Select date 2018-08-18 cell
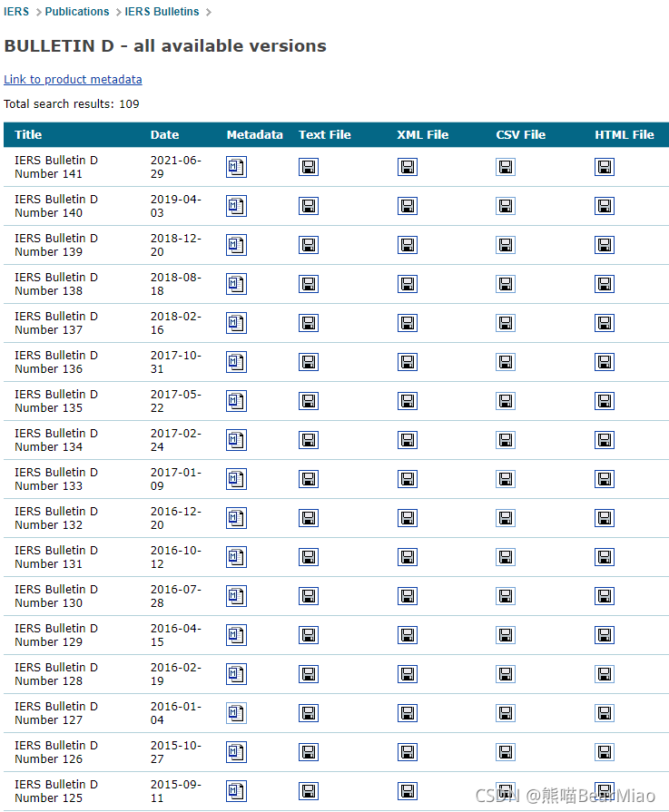669x812 pixels. 176,284
